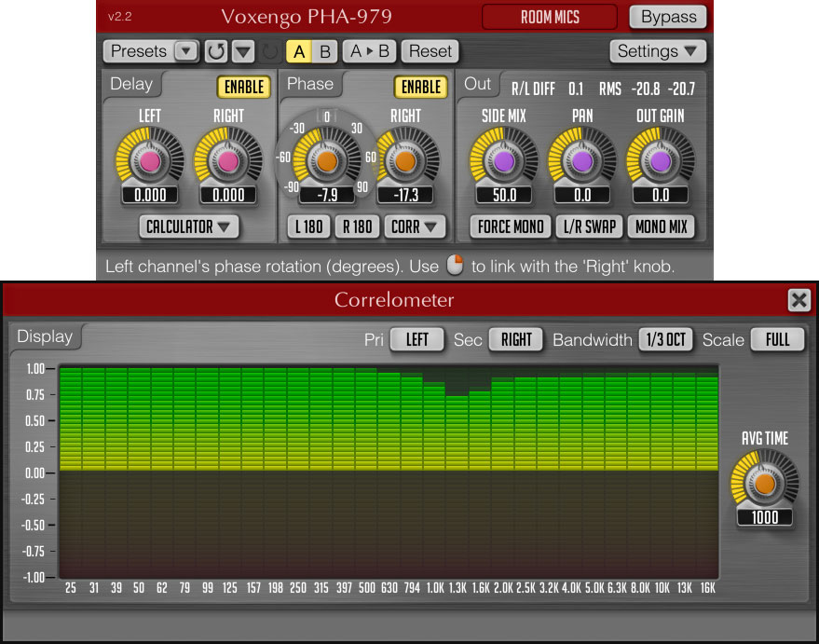Click the RMS -20.7 readout
The height and width of the screenshot is (644, 819).
click(681, 89)
